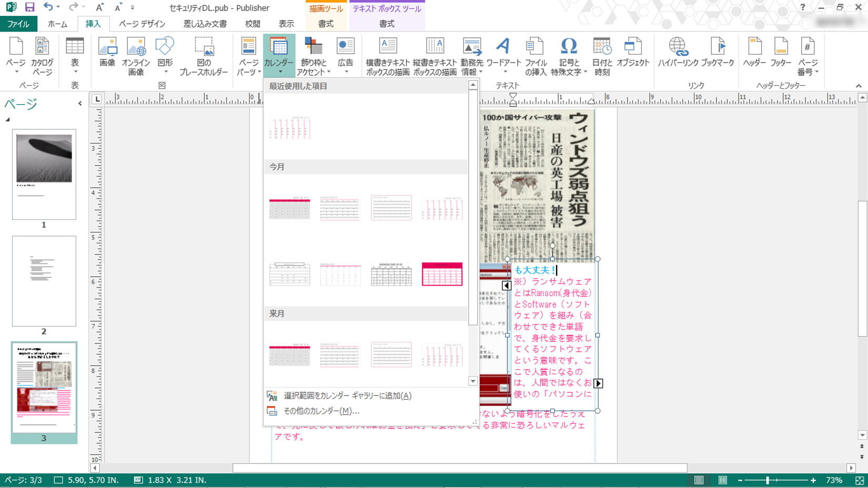Image resolution: width=868 pixels, height=488 pixels.
Task: Open ページ番号 page number menu
Action: click(808, 56)
